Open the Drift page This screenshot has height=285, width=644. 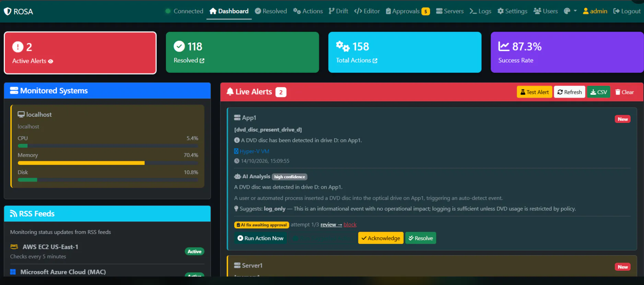coord(338,11)
